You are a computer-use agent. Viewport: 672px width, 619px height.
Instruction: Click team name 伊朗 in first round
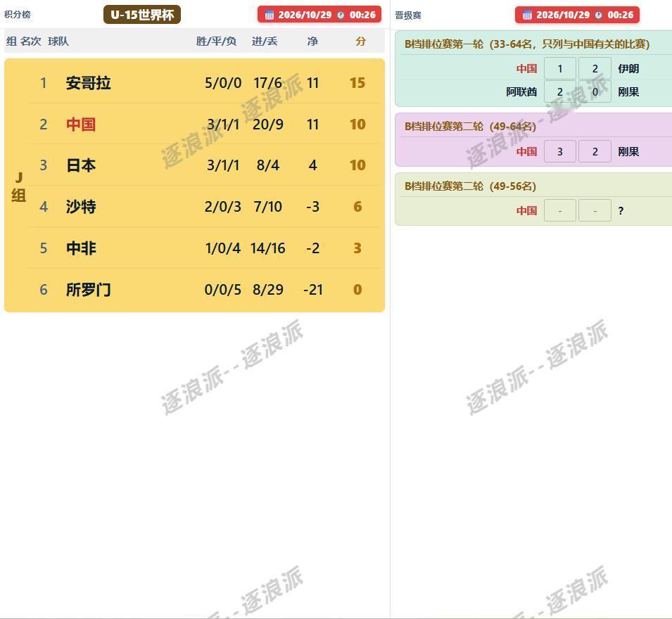[628, 68]
